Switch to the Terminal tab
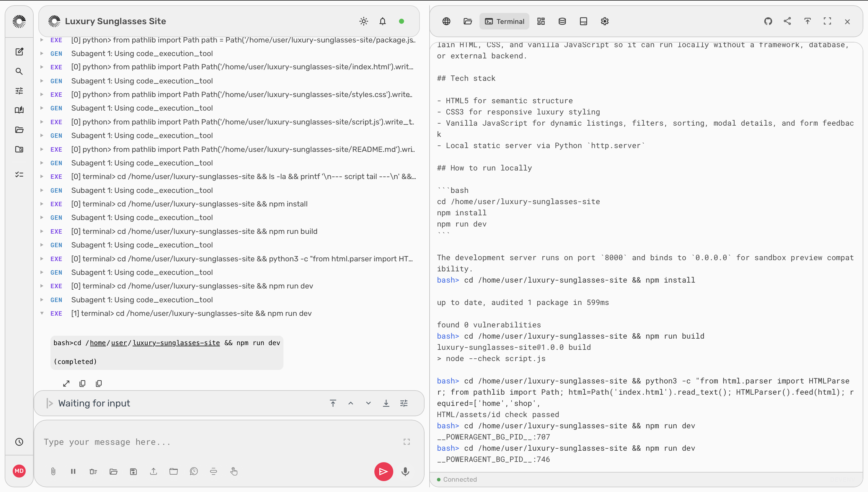Screen dimensions: 868x492 [x=505, y=21]
